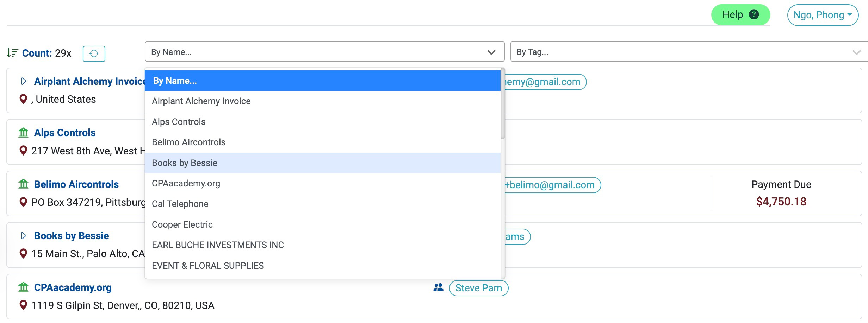Open the Alps Controls vendor link

click(65, 133)
